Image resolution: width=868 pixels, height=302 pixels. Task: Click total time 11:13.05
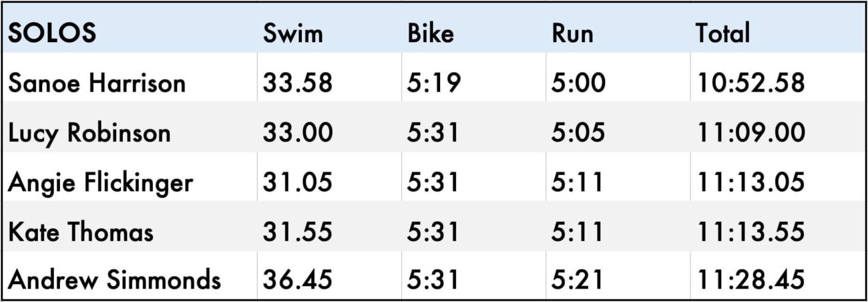pyautogui.click(x=750, y=182)
